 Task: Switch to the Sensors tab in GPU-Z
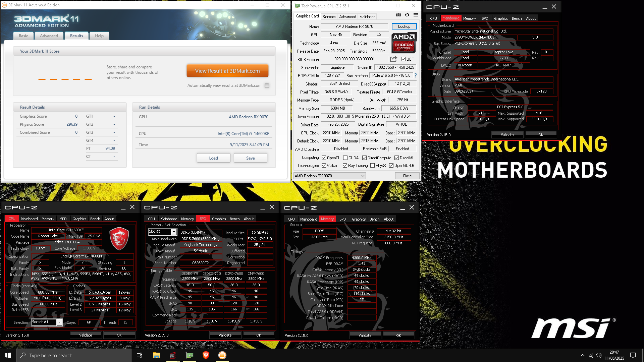point(329,16)
